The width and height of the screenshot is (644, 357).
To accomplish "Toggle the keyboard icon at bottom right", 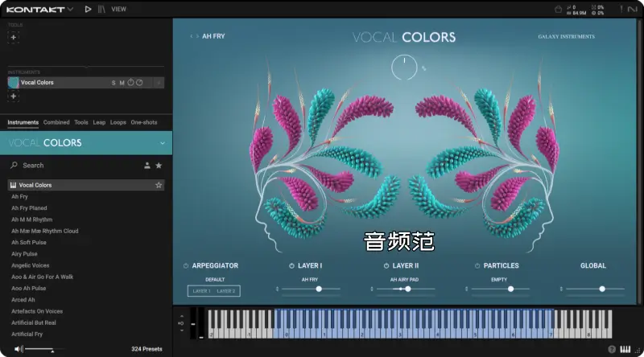I will coord(625,349).
